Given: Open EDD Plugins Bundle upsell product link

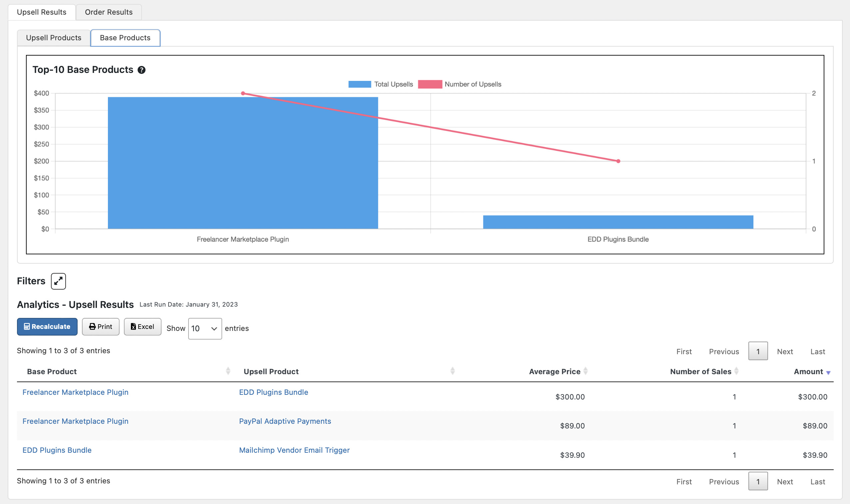Looking at the screenshot, I should pos(273,392).
